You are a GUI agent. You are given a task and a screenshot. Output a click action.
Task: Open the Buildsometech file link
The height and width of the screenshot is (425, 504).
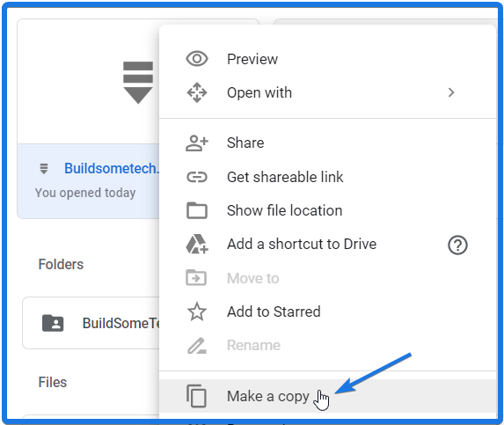tap(112, 168)
